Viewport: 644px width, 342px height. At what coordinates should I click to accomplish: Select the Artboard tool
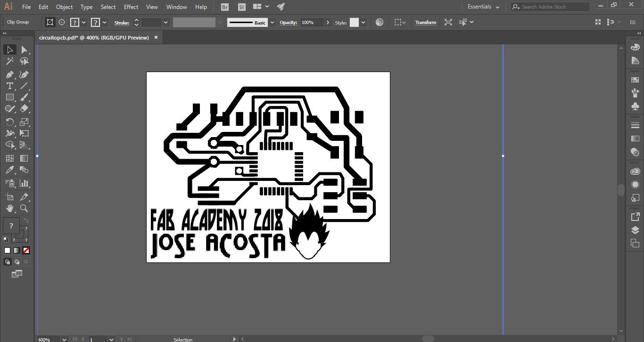coord(9,197)
